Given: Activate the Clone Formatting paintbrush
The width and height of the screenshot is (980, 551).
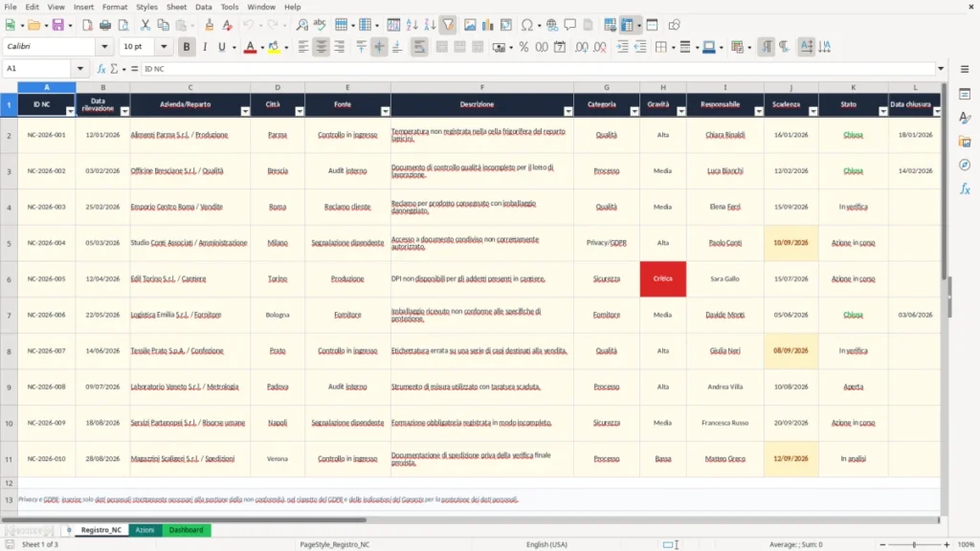Looking at the screenshot, I should pos(210,25).
